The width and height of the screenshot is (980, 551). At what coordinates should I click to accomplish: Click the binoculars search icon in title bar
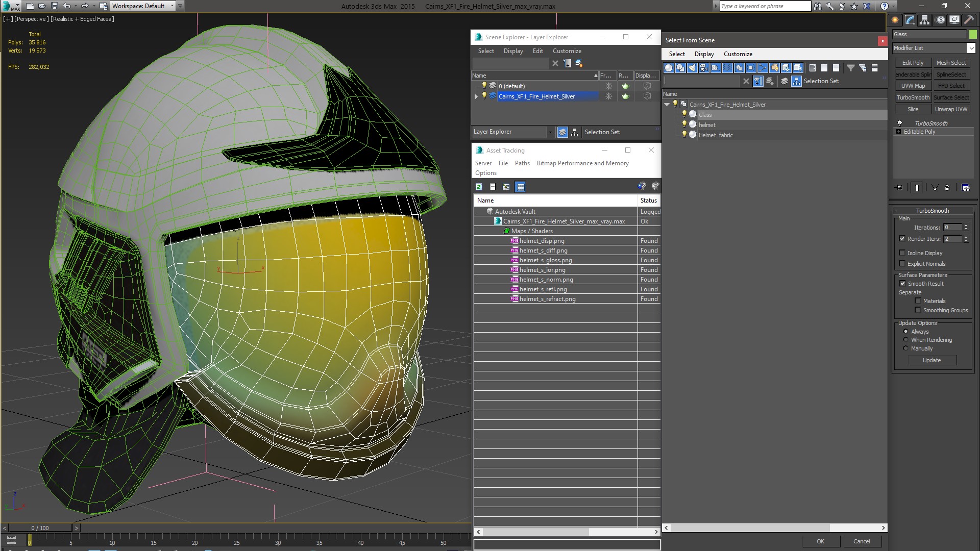(818, 6)
